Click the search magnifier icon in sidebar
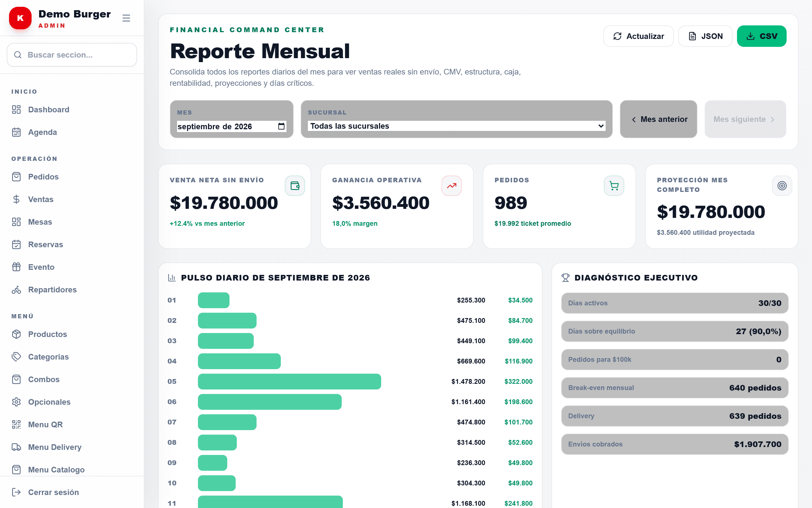812x508 pixels. (x=18, y=55)
